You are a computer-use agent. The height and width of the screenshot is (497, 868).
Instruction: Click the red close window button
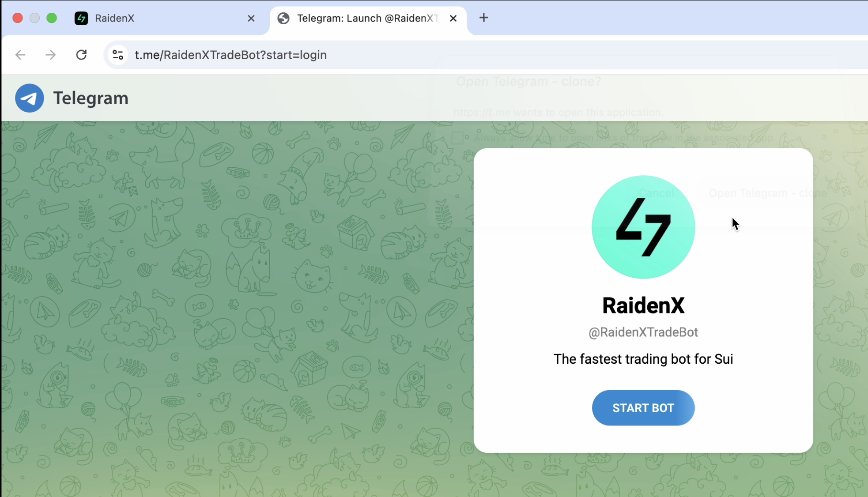point(18,18)
